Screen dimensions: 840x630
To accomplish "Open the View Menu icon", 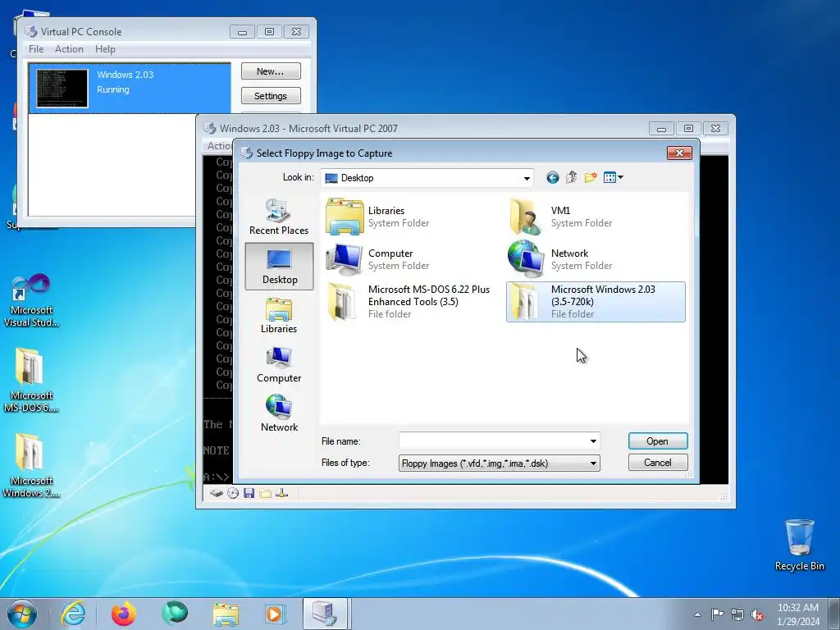I will tap(609, 177).
